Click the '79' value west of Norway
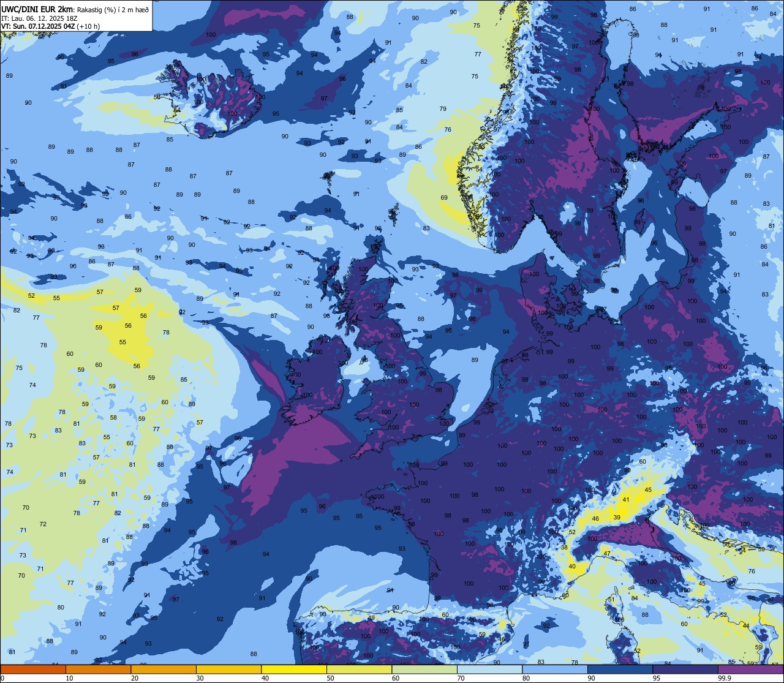Viewport: 784px width, 683px height. pos(443,108)
